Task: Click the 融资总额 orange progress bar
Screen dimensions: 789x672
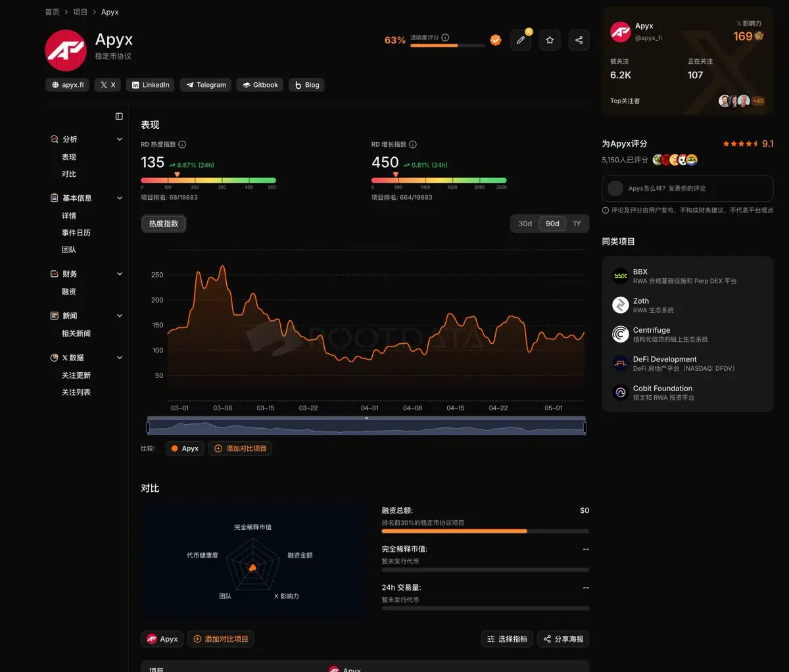Action: (454, 531)
